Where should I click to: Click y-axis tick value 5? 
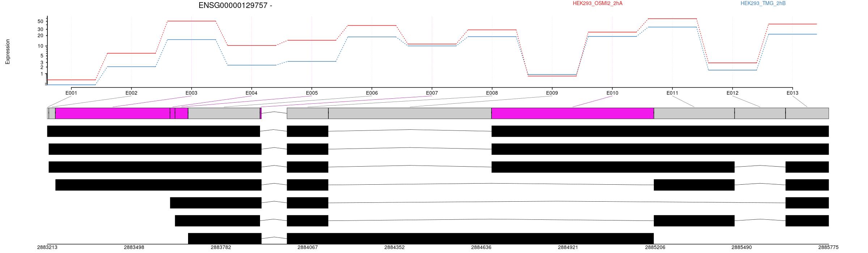click(x=42, y=56)
